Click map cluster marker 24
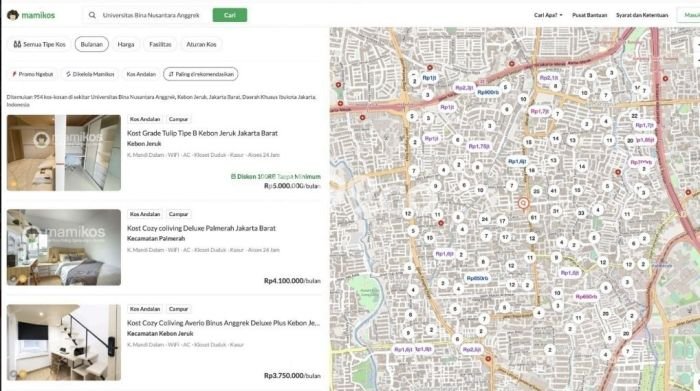The image size is (700, 391). (x=484, y=219)
